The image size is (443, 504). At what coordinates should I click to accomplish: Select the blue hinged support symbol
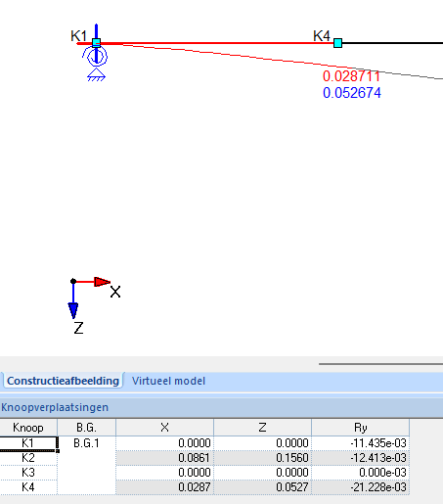pos(97,74)
